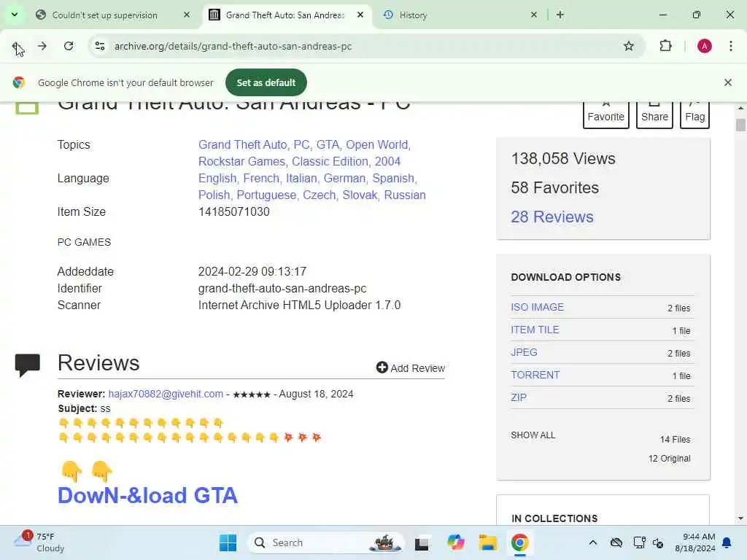747x560 pixels.
Task: Dismiss the default browser notification bar
Action: coord(728,82)
